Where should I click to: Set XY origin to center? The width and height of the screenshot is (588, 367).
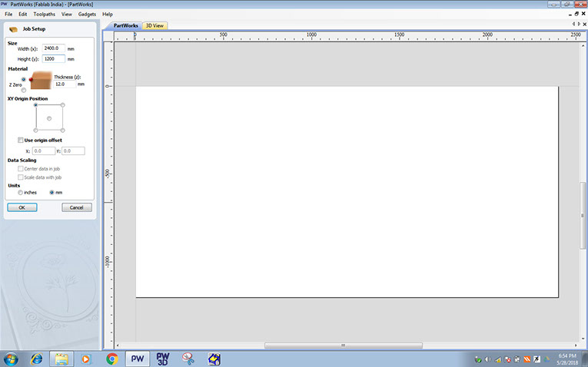(x=49, y=118)
